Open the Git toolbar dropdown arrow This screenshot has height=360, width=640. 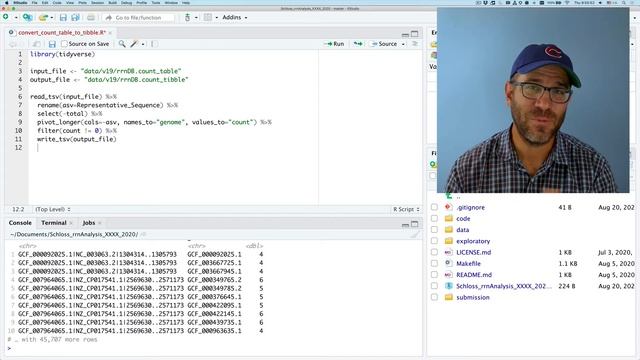pyautogui.click(x=196, y=18)
